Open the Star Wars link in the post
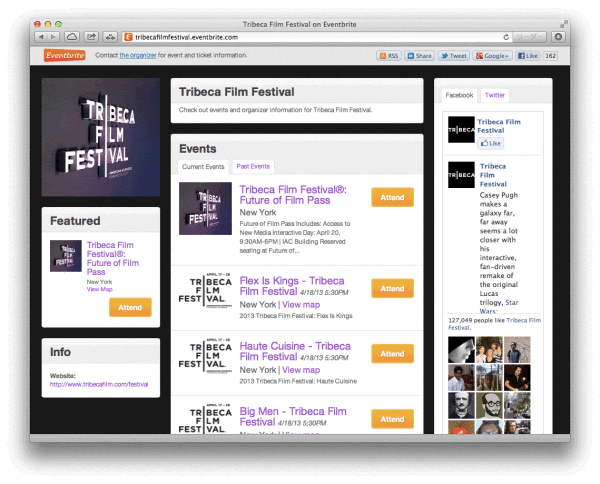 pyautogui.click(x=499, y=306)
